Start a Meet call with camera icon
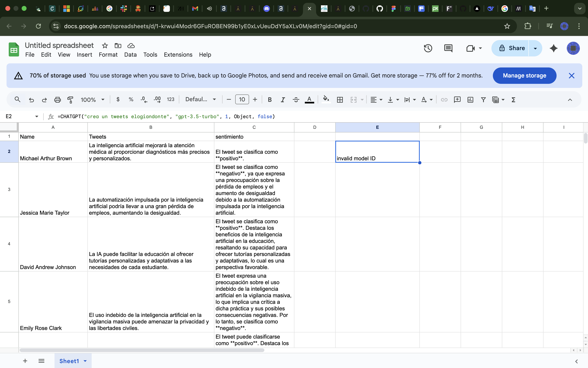 click(x=471, y=48)
